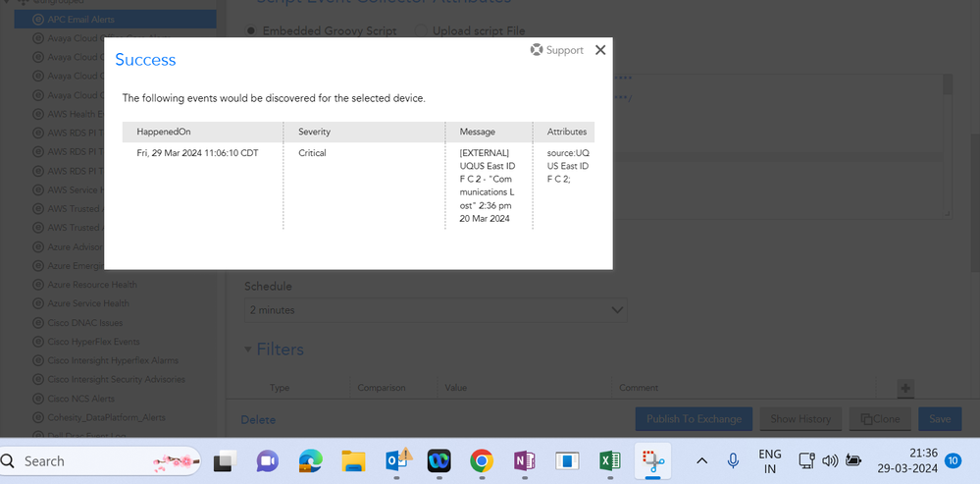This screenshot has width=980, height=484.
Task: Click icon beside Cohesity_DataPlatform_Alerts
Action: click(37, 417)
